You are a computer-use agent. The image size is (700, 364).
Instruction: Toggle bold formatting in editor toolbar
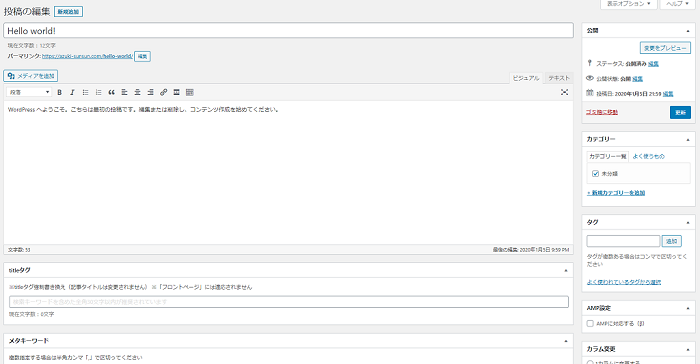click(59, 92)
